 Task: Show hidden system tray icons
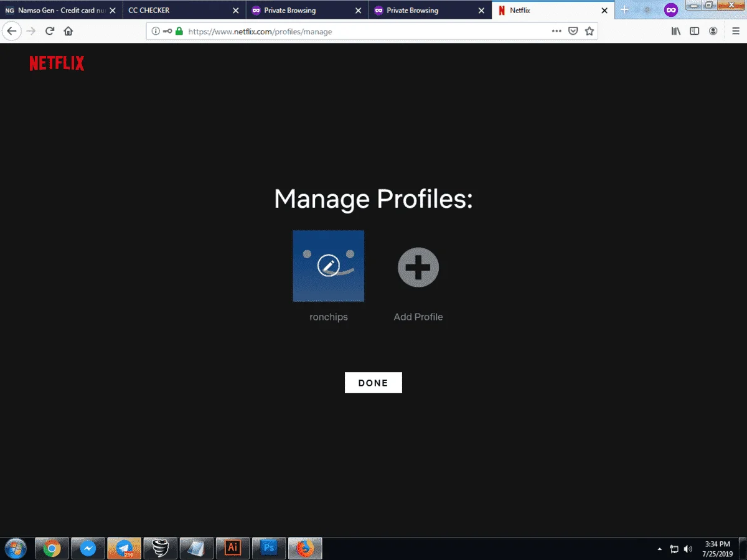click(x=660, y=549)
